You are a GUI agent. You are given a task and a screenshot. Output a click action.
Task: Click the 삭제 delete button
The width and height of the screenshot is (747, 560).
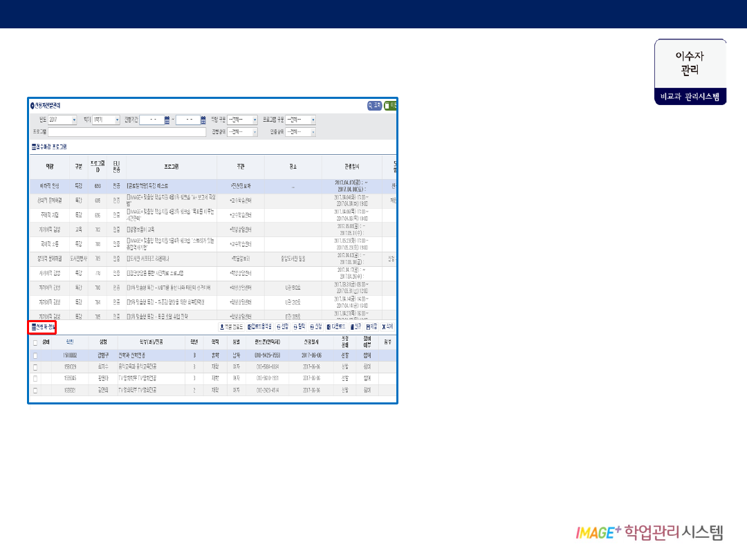pos(387,326)
